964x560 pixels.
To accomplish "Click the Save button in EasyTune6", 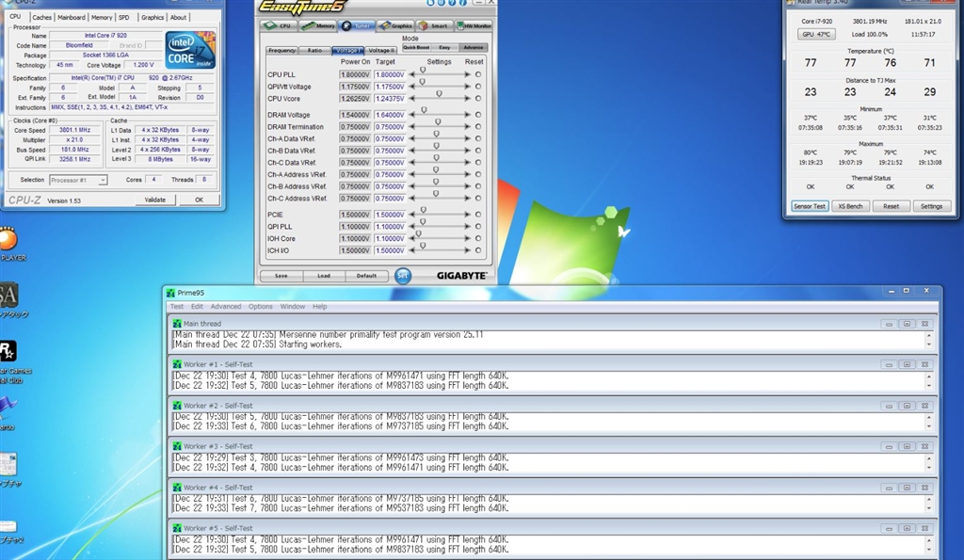I will tap(281, 276).
